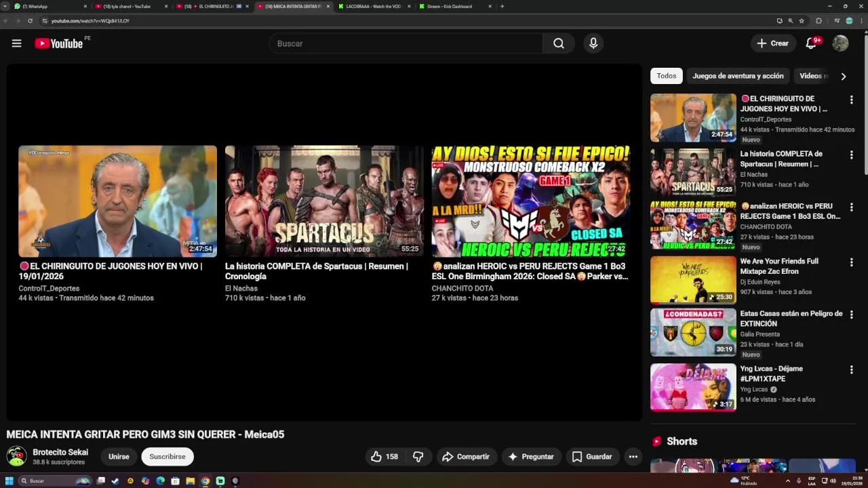Open the account avatar menu
Image resolution: width=868 pixels, height=488 pixels.
point(840,43)
